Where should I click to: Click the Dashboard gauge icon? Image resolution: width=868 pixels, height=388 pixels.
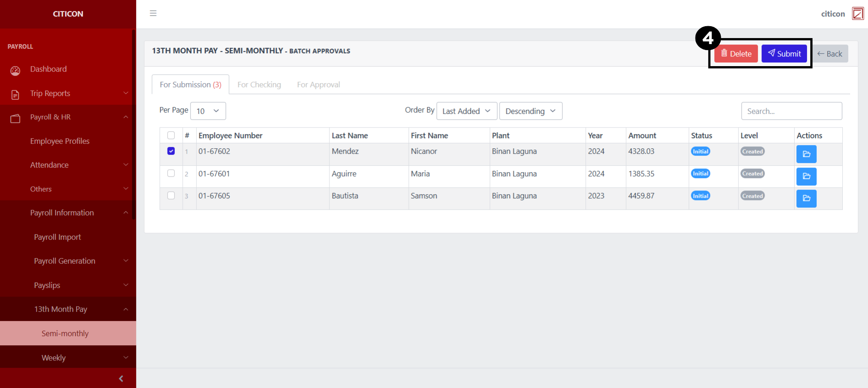point(15,70)
